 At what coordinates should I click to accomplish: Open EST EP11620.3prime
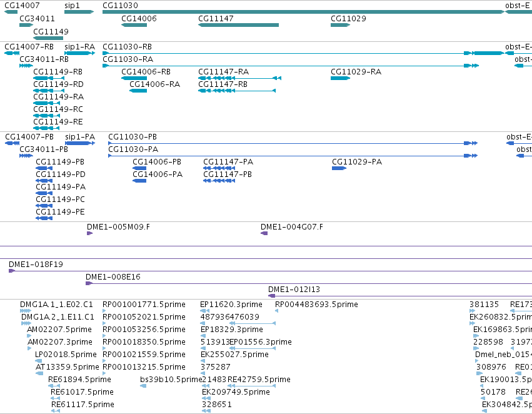click(231, 305)
